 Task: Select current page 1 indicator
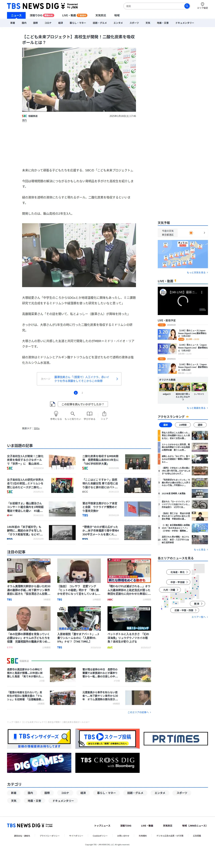coord(76,393)
